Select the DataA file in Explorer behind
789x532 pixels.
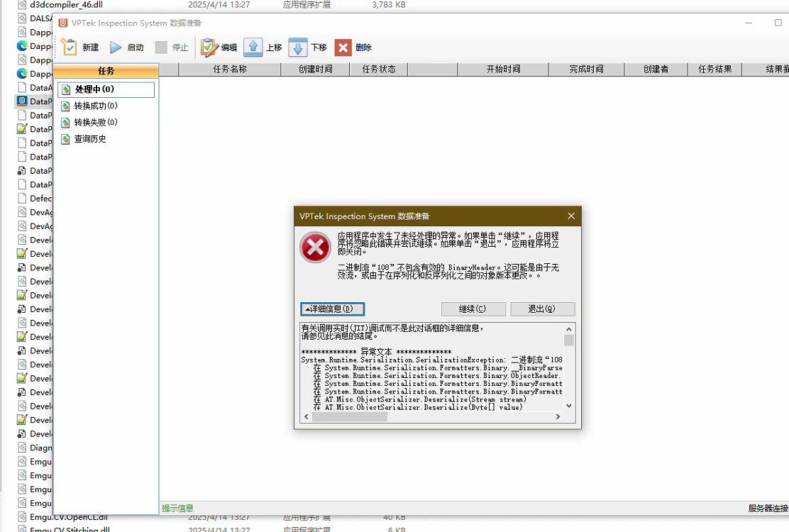[x=40, y=88]
